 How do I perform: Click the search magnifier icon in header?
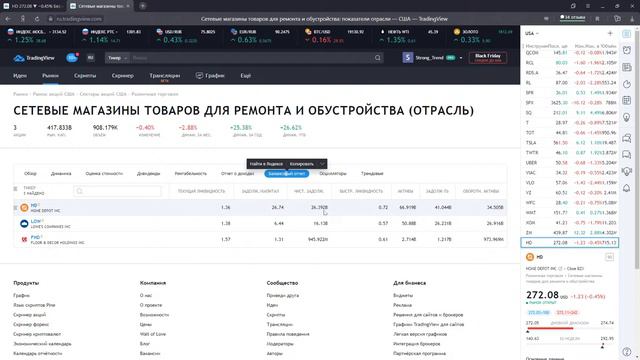point(378,58)
